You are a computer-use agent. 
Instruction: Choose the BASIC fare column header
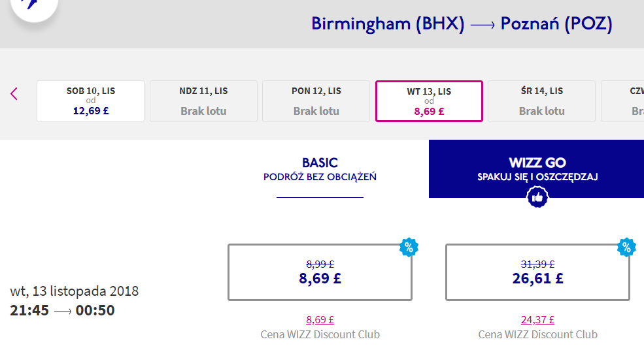pos(320,169)
